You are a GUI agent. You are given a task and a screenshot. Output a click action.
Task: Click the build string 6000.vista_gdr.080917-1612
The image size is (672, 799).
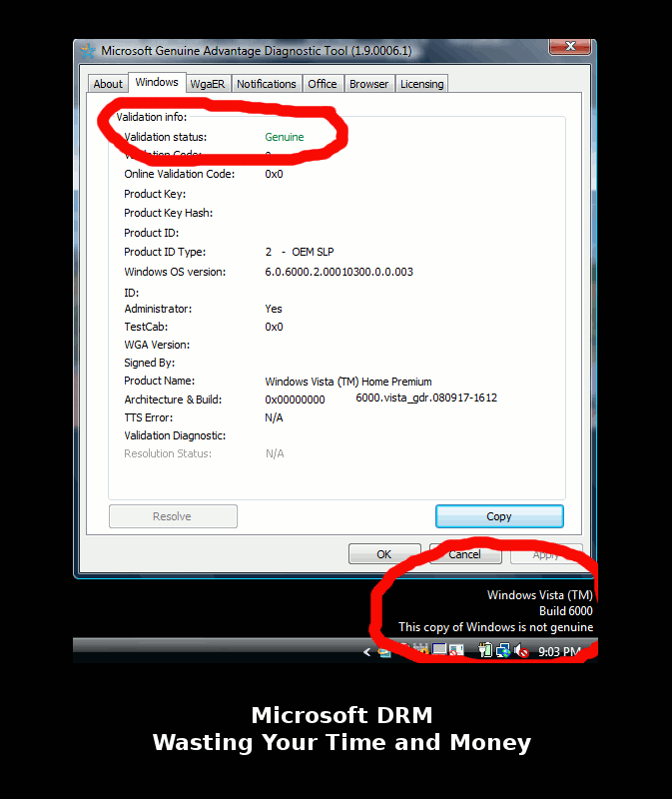click(x=426, y=398)
